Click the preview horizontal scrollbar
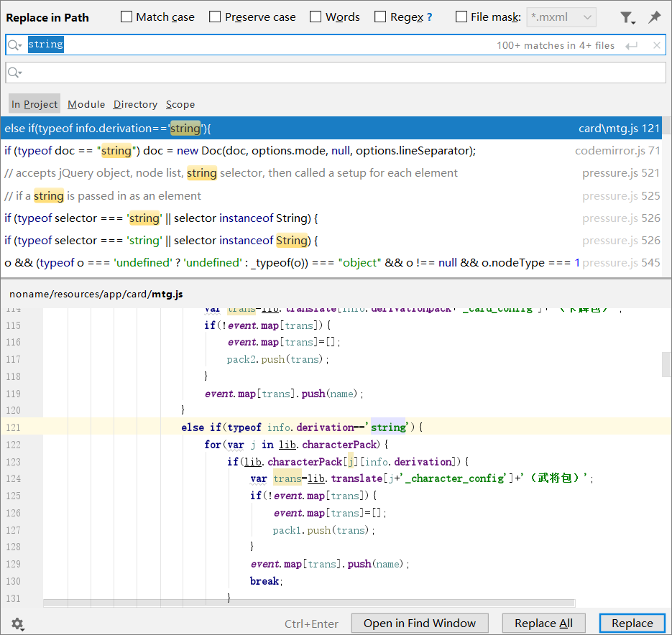 309,603
